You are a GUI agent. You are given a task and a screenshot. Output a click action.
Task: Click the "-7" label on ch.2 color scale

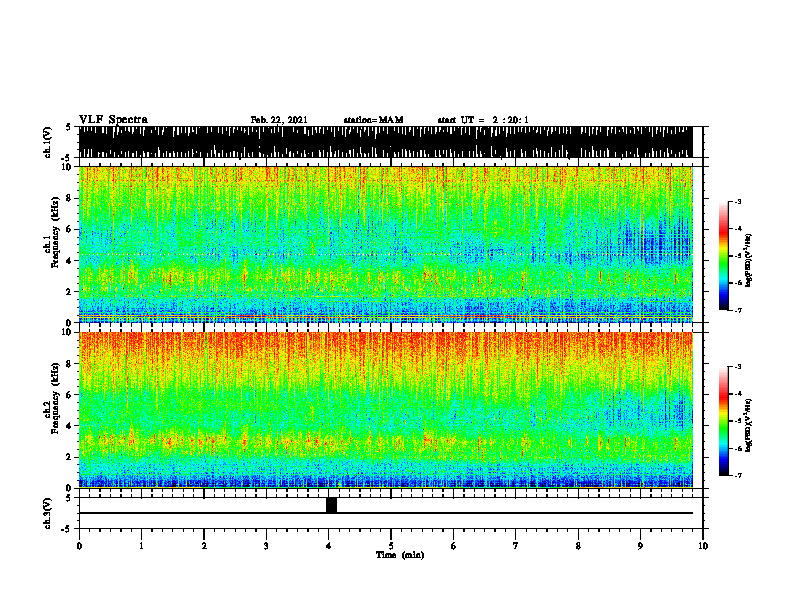point(738,476)
